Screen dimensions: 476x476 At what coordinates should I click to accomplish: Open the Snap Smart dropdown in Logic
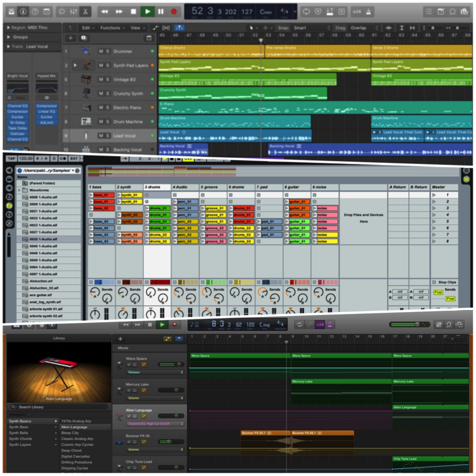[x=311, y=28]
